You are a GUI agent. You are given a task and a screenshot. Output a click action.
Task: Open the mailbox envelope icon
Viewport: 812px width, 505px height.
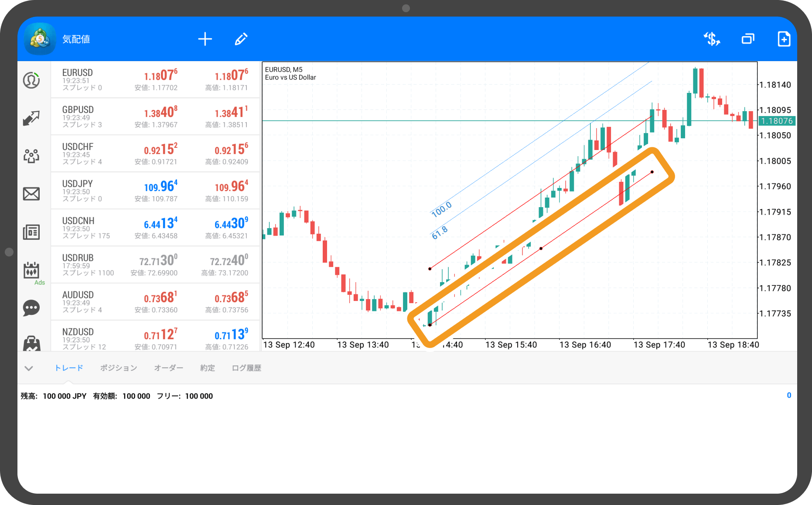coord(31,194)
